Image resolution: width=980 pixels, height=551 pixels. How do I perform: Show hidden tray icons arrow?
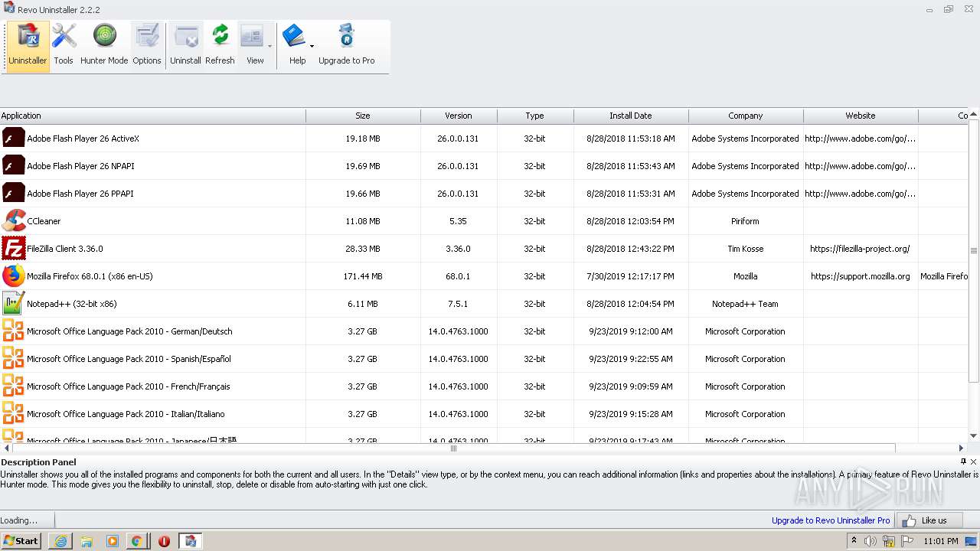click(854, 541)
